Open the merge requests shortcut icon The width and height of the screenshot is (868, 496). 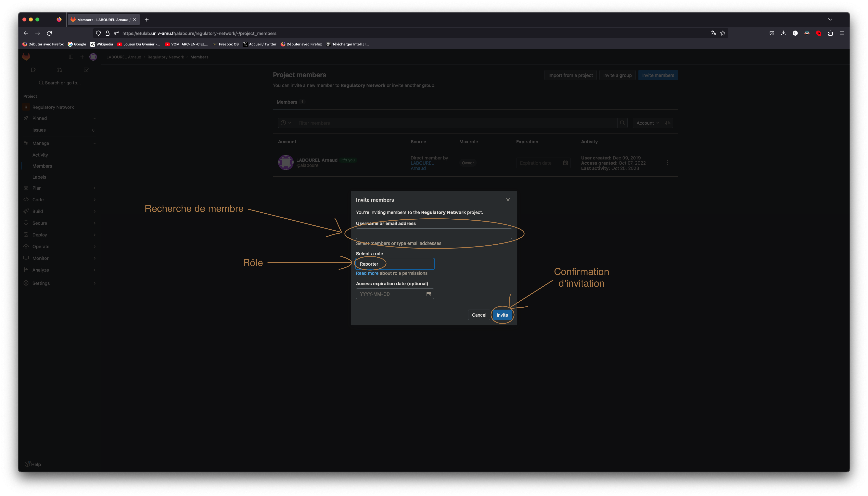coord(60,70)
